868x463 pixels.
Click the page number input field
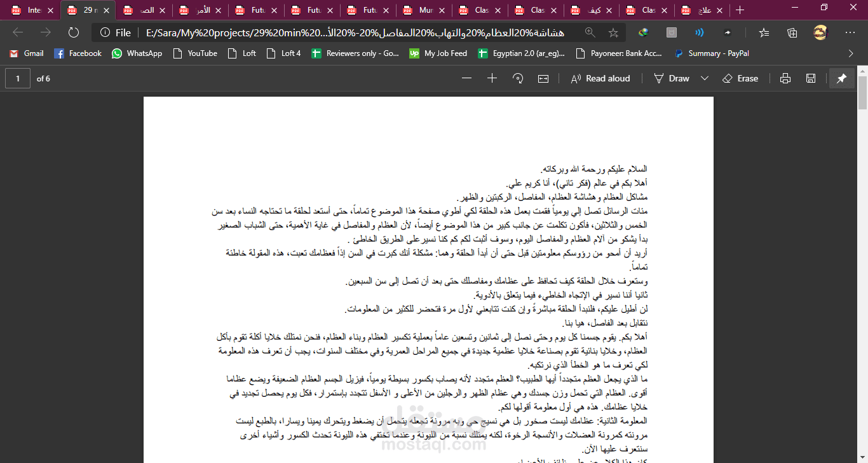17,78
